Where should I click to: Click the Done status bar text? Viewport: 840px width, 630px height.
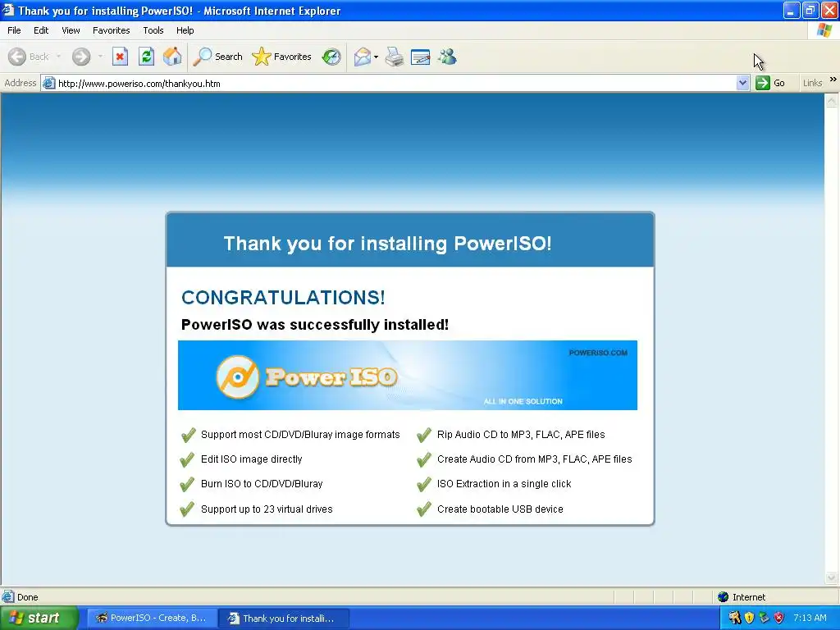[x=28, y=597]
